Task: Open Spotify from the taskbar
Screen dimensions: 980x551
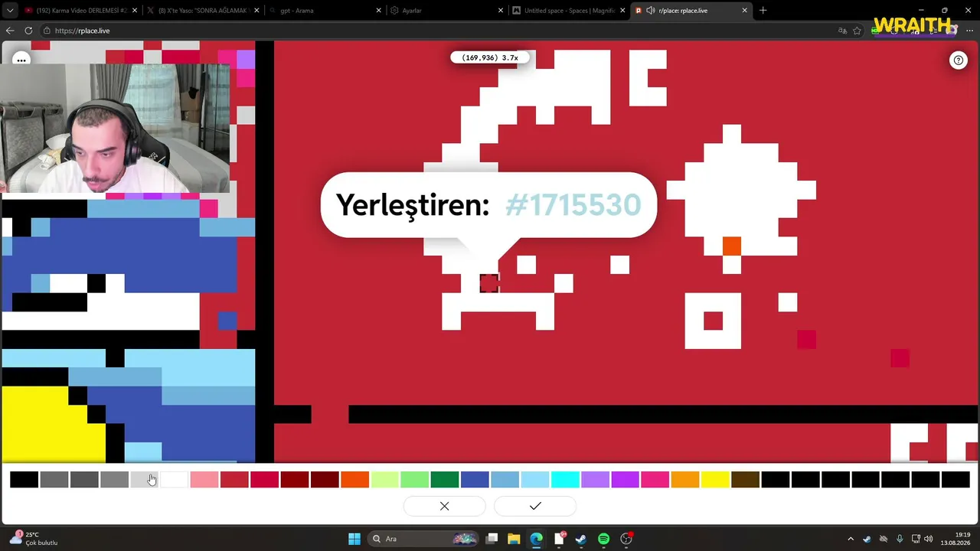Action: coord(603,539)
